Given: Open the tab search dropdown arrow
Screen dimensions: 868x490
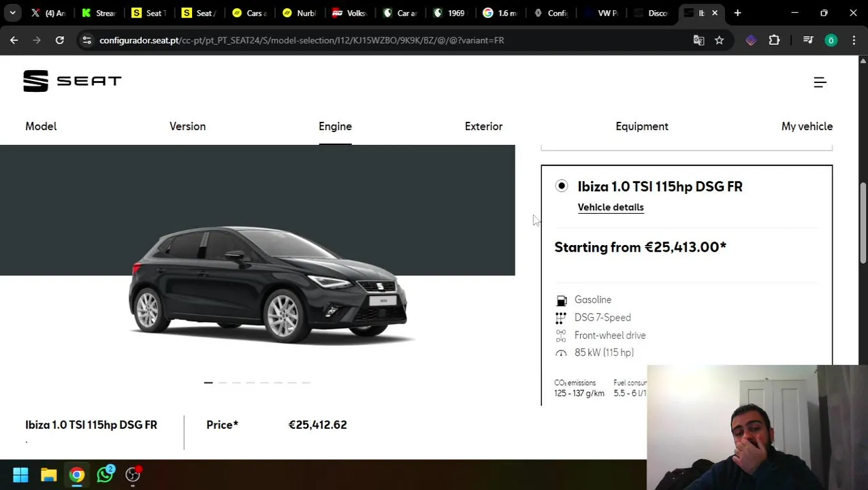Looking at the screenshot, I should (12, 13).
